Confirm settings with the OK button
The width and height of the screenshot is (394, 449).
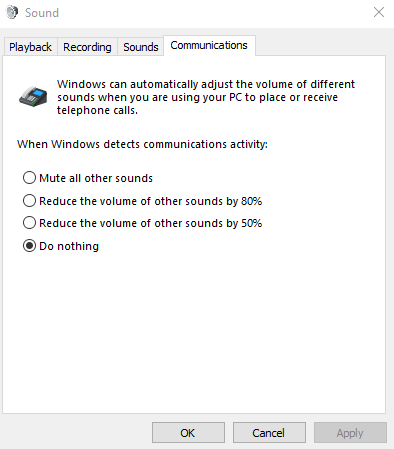click(188, 433)
